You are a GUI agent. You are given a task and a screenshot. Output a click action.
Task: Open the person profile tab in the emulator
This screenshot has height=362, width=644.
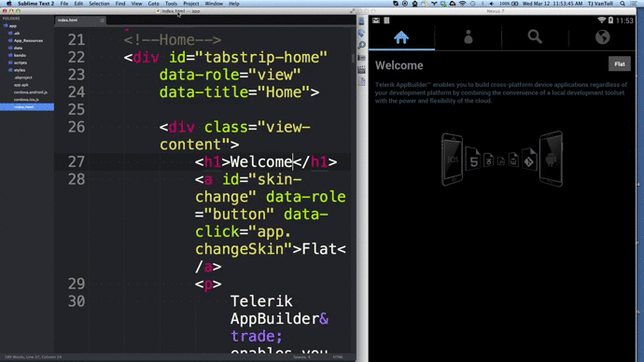[469, 37]
